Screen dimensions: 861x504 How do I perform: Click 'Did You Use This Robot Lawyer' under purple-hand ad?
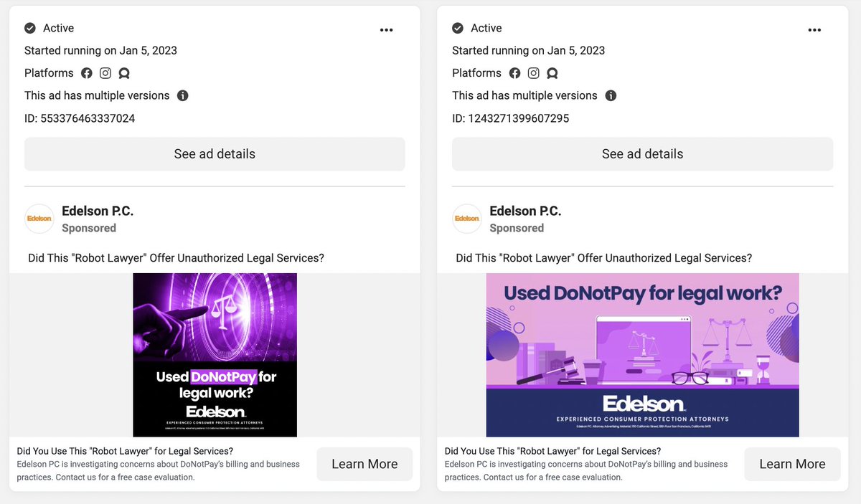125,451
